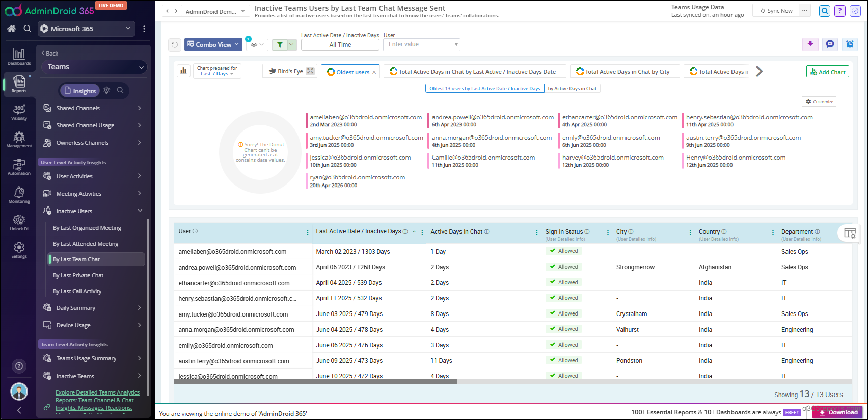Open the Dashboards section

(19, 57)
